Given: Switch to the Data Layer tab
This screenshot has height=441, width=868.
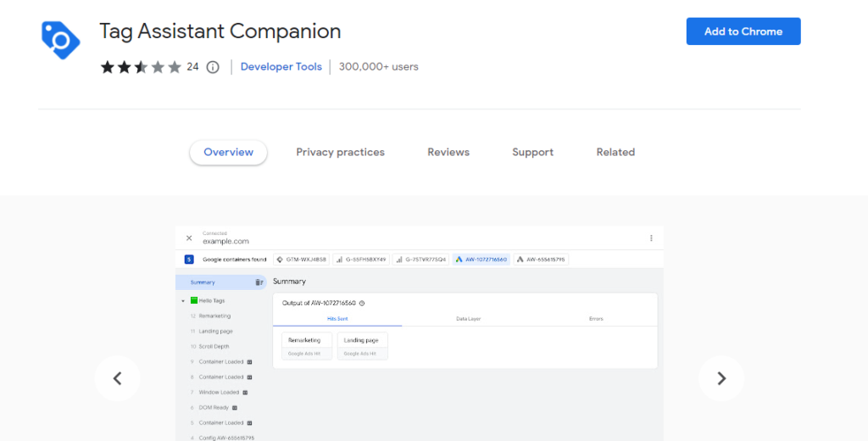Looking at the screenshot, I should (468, 319).
